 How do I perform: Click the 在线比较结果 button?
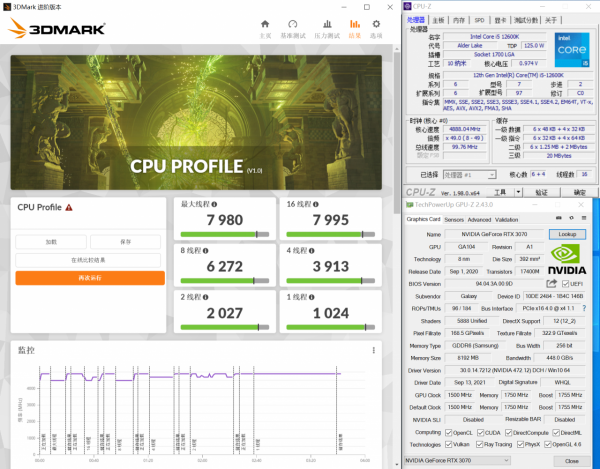pyautogui.click(x=88, y=260)
